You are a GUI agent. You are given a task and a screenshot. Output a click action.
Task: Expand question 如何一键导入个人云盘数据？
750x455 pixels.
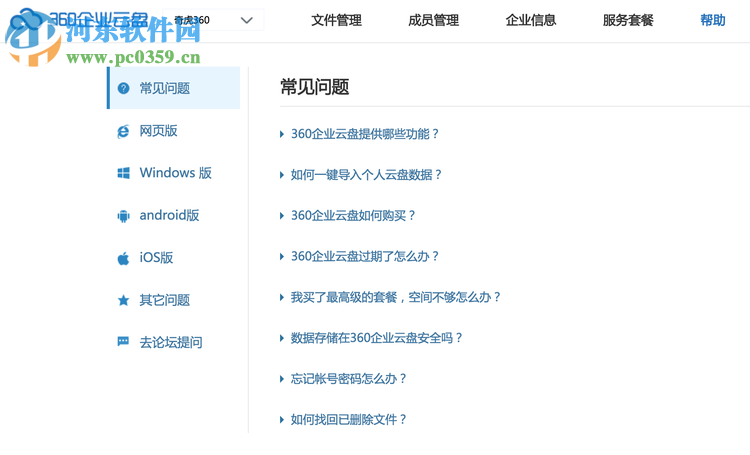[366, 175]
